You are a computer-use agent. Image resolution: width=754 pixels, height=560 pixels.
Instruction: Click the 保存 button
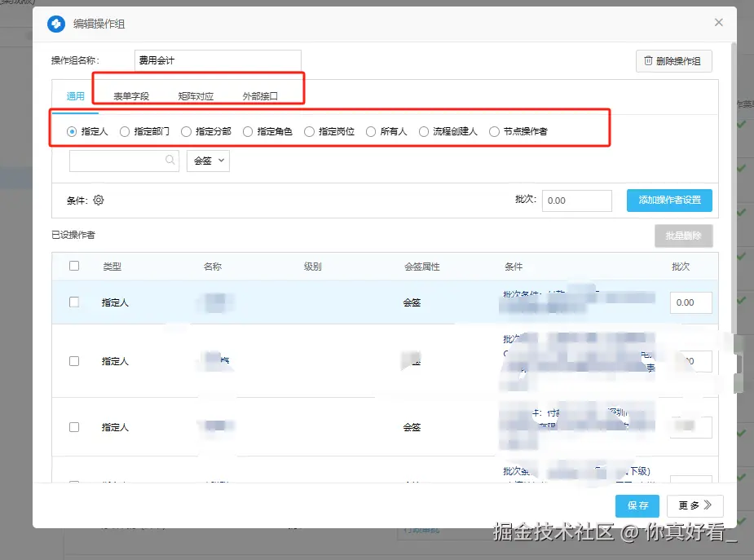[x=637, y=505]
